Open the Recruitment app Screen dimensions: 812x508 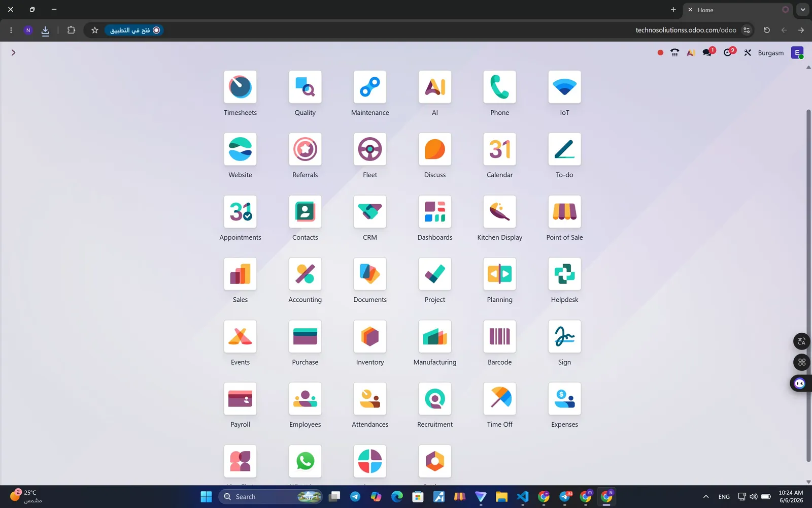point(435,399)
